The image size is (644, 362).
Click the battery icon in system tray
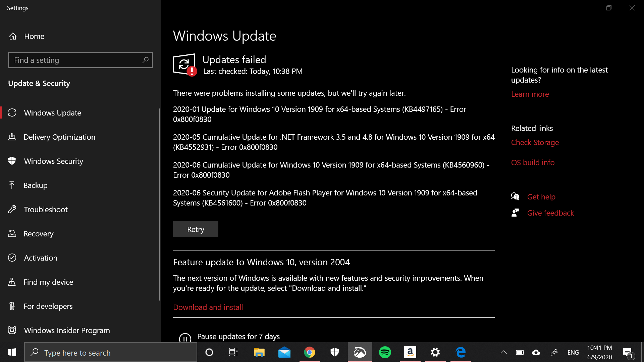520,352
